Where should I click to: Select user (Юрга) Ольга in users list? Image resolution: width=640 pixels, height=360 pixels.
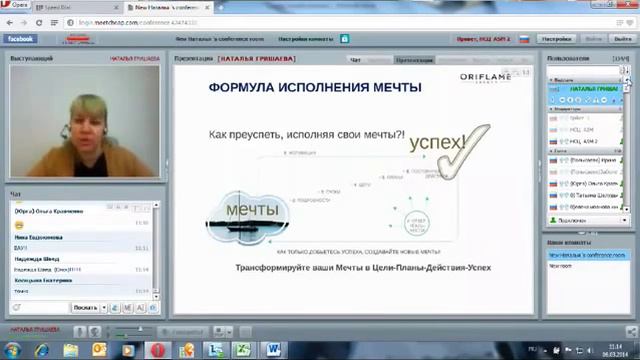tap(584, 184)
